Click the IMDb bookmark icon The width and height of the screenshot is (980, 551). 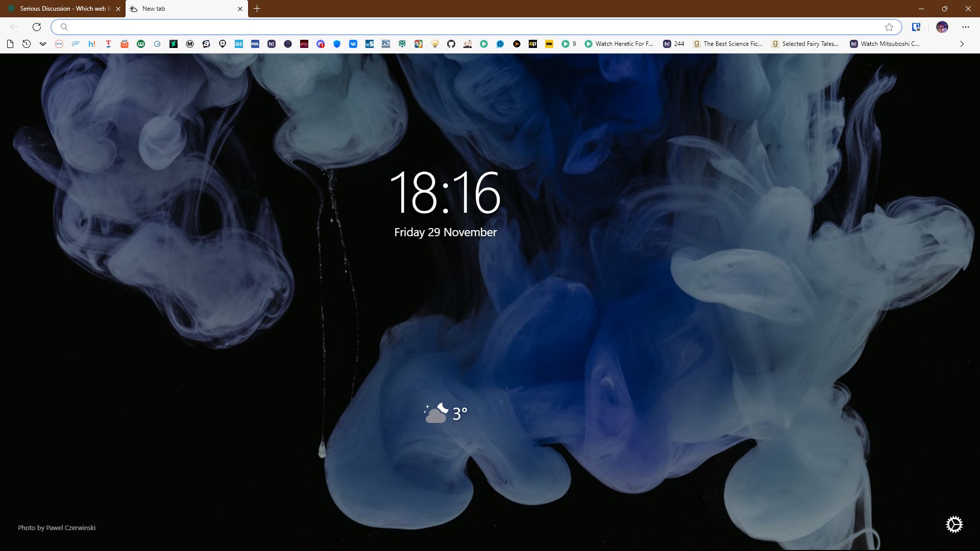549,44
